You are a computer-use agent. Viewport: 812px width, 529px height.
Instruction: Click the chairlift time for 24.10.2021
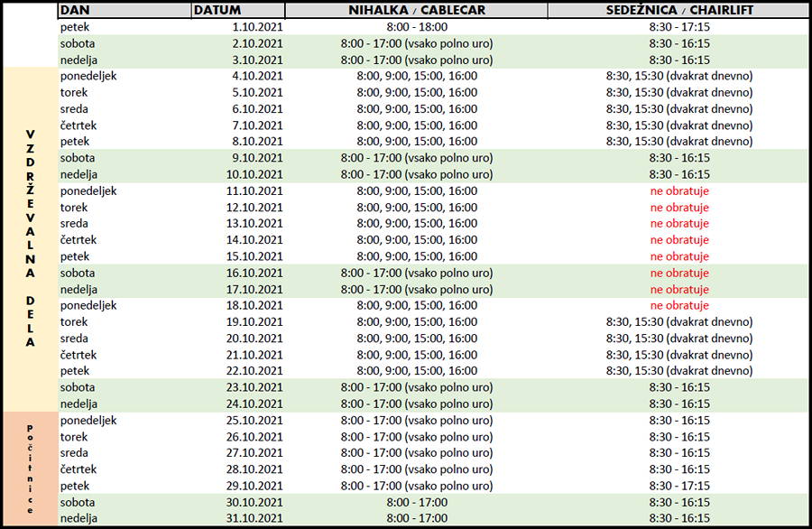tap(678, 404)
